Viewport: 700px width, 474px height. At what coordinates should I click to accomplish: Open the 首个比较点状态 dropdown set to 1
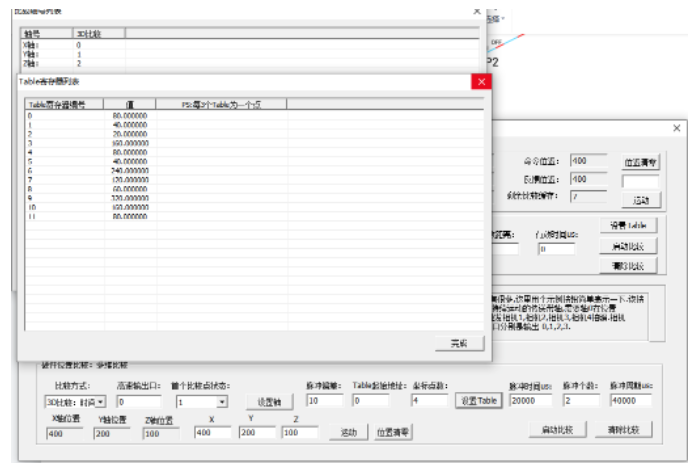202,402
